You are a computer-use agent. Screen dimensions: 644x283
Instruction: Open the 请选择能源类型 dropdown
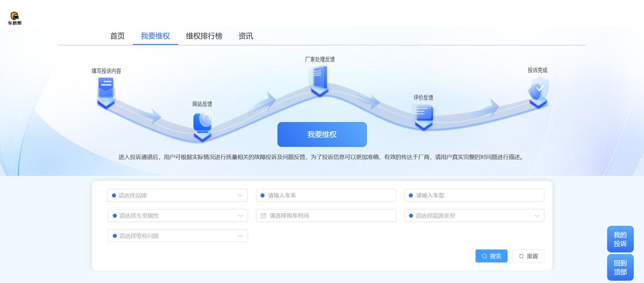(474, 216)
